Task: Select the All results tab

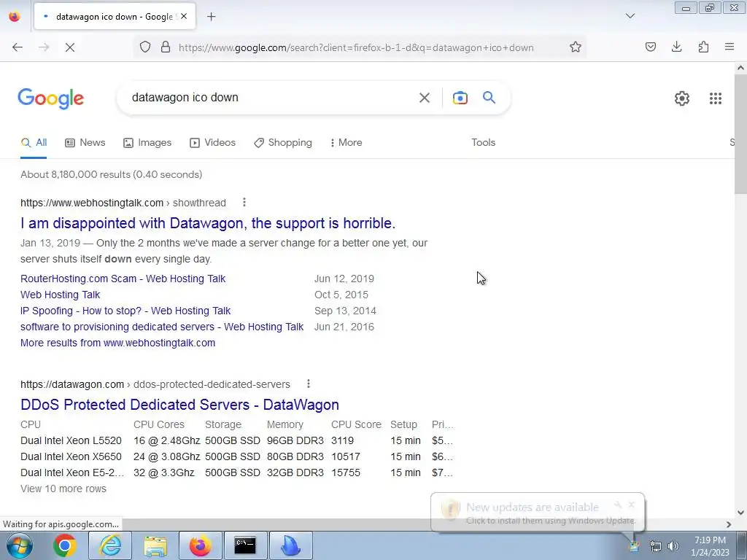Action: tap(34, 142)
